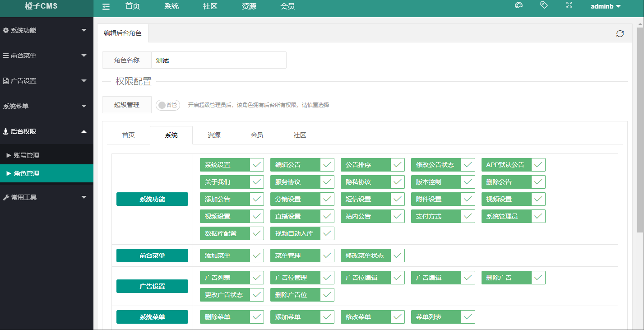Uncheck the 系统设置 permission checkbox
This screenshot has height=330, width=644.
[257, 164]
